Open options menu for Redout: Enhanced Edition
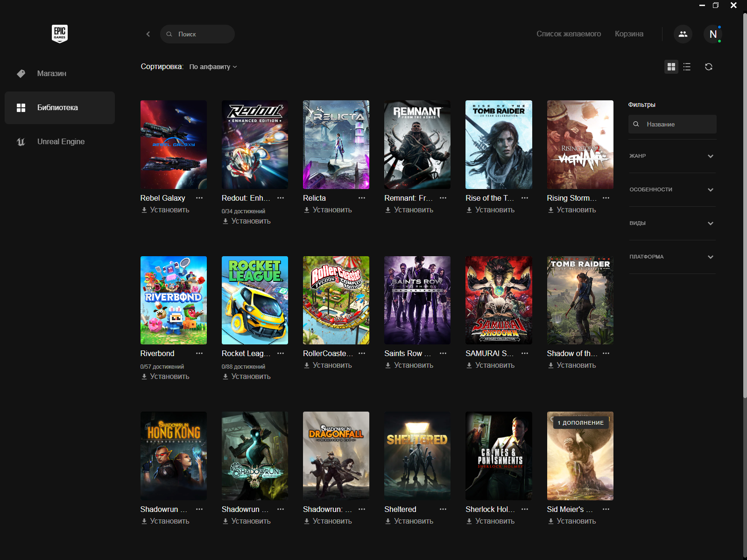 [x=281, y=198]
